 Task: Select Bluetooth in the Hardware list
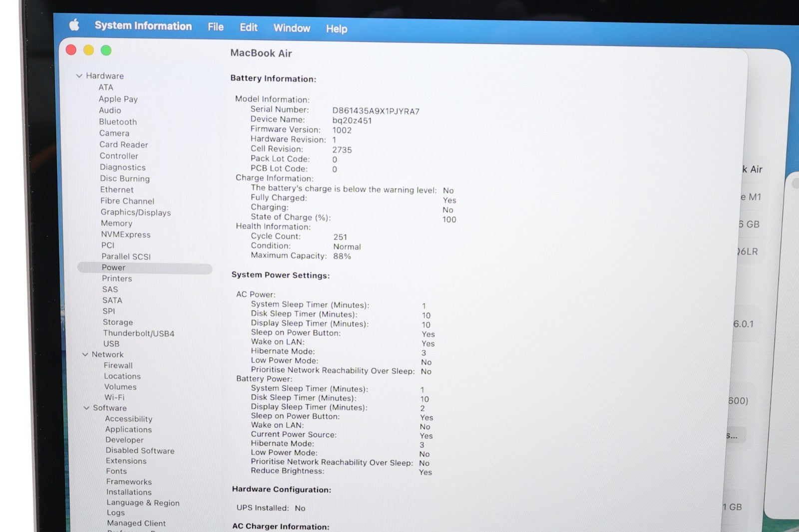click(x=118, y=122)
